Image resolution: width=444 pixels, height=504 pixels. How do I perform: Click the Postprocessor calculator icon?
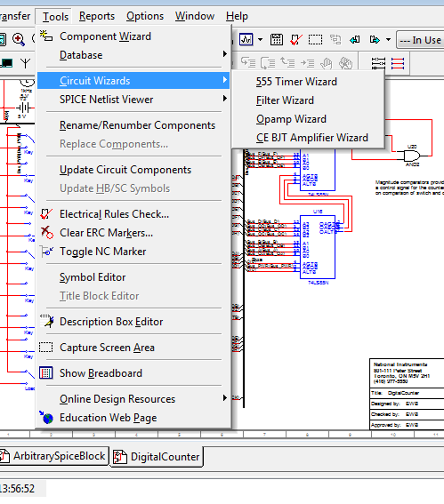click(276, 40)
